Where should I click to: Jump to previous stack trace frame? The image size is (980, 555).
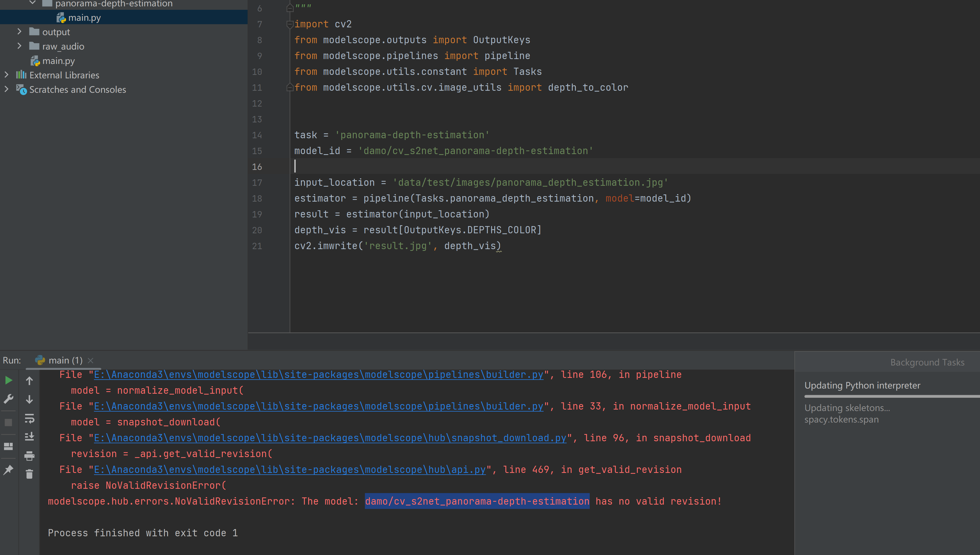[x=29, y=380]
